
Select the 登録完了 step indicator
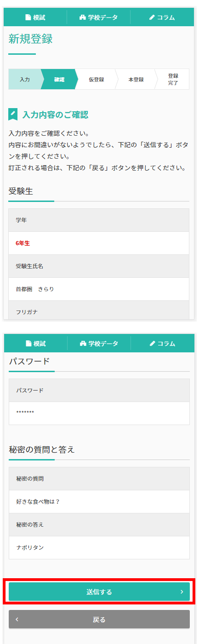(173, 79)
